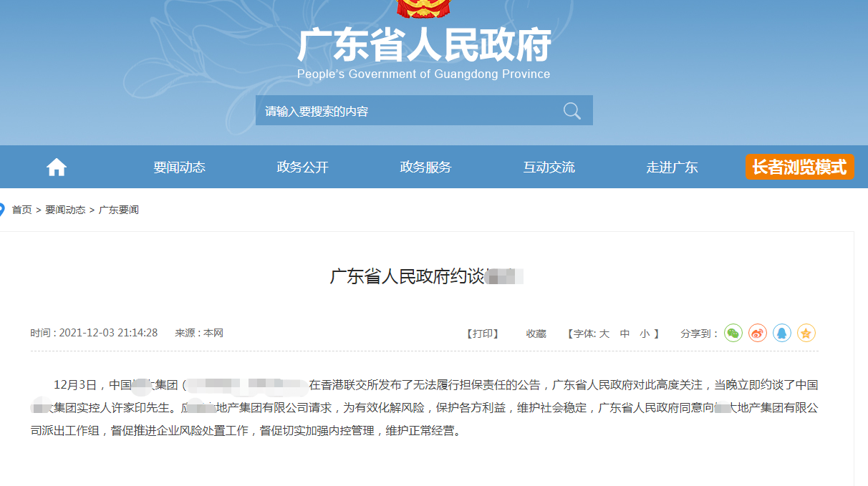Share article to Weibo
This screenshot has height=486, width=868.
[758, 333]
